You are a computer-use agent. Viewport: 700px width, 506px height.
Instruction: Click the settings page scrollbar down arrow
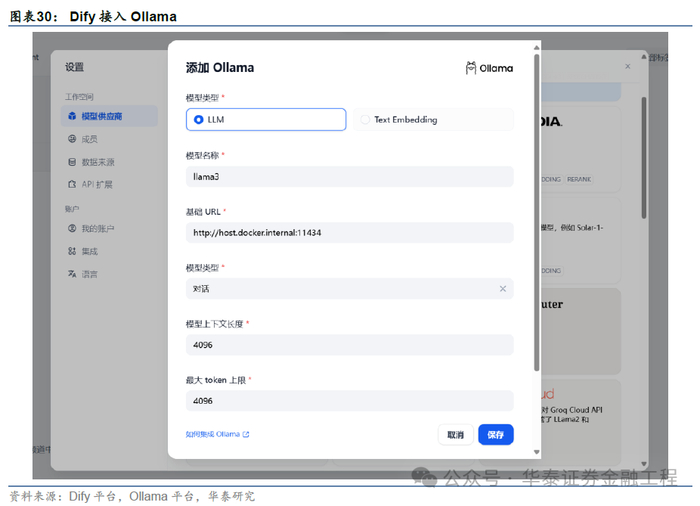point(644,464)
